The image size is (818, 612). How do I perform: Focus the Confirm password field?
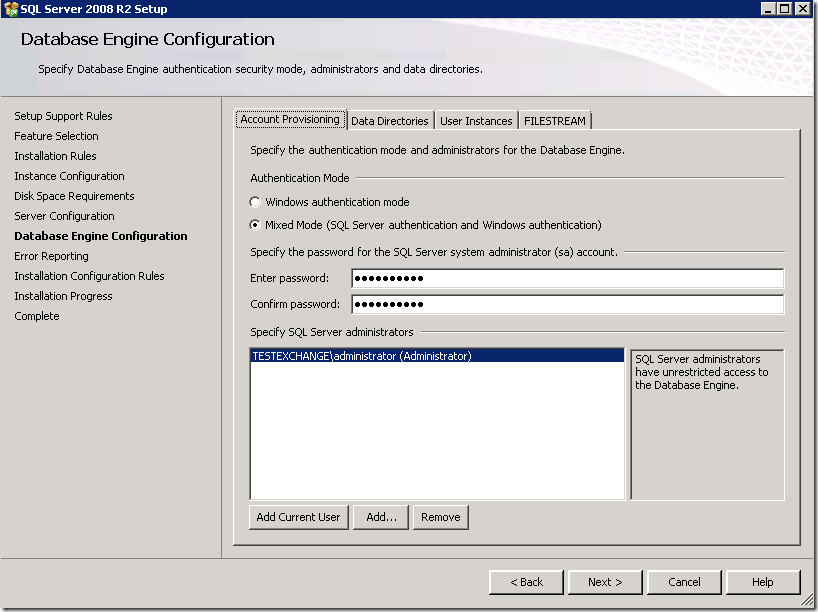point(568,304)
